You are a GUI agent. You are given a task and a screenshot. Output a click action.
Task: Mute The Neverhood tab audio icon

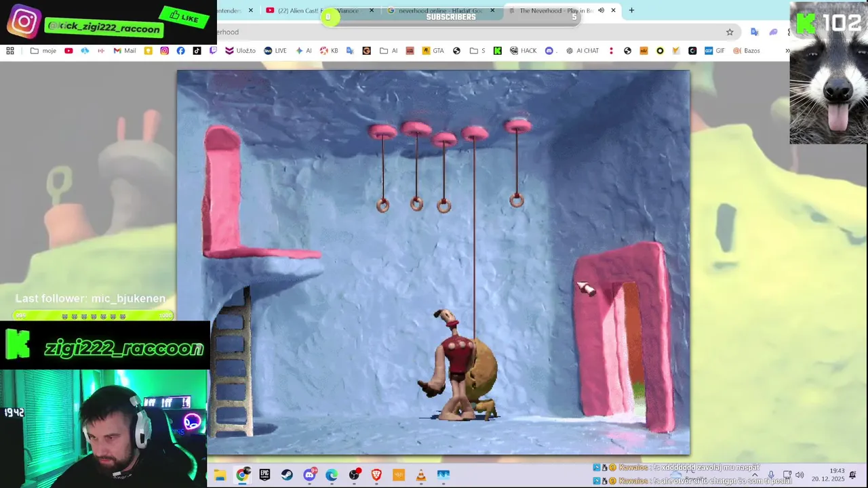[x=601, y=10]
